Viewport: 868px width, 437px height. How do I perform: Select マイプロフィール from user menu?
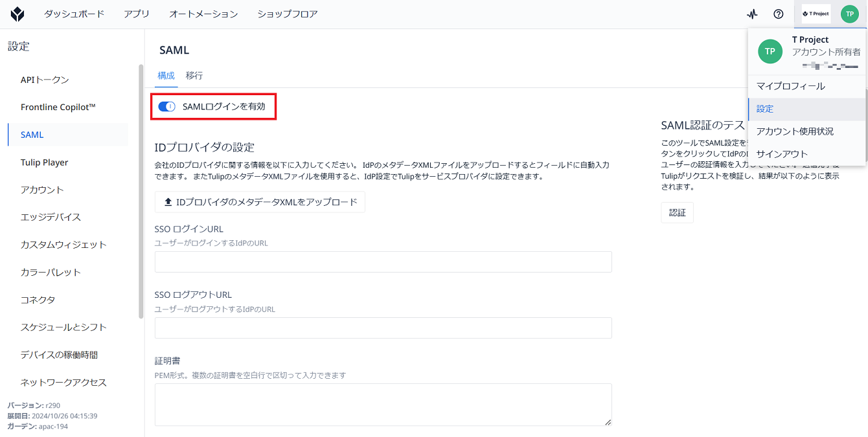[806, 86]
